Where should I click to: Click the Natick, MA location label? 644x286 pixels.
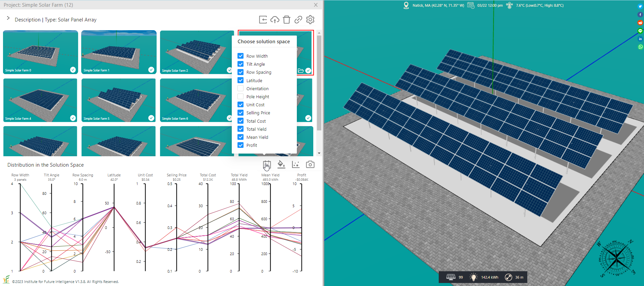(x=438, y=5)
